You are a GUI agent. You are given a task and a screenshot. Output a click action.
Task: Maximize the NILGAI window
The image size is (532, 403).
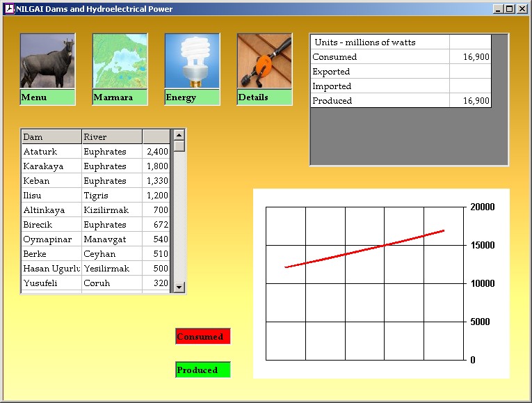pos(510,9)
